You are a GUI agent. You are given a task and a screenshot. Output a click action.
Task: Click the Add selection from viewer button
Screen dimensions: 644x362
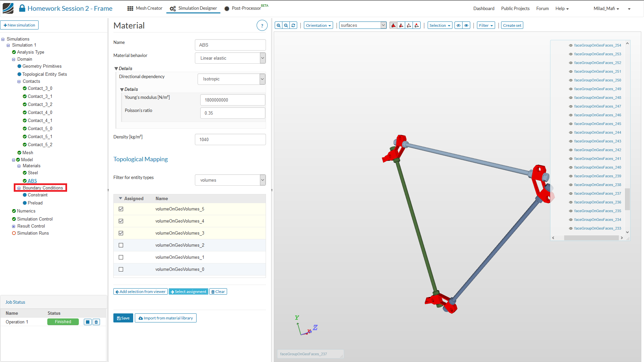[x=141, y=292]
